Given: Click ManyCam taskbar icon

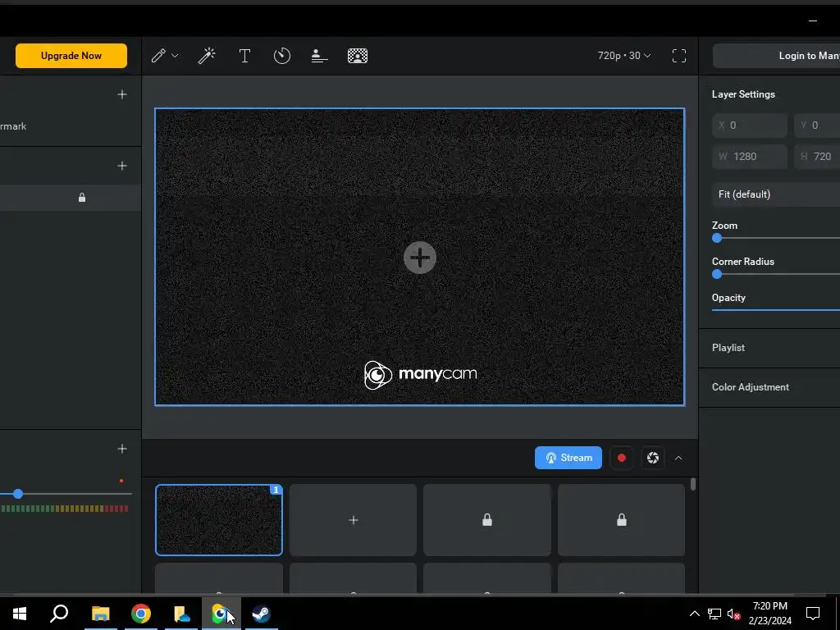Looking at the screenshot, I should coord(221,614).
